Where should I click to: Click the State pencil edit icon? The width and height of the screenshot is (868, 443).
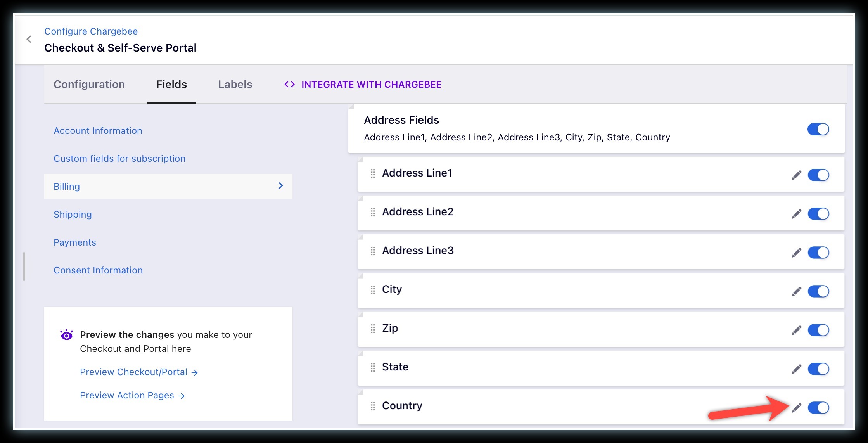point(796,369)
